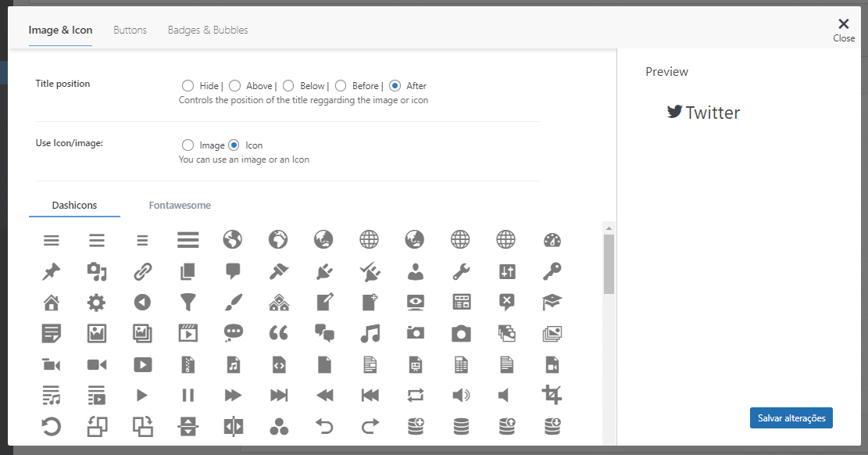Click the icon list scrollbar
This screenshot has height=455, width=868.
609,266
